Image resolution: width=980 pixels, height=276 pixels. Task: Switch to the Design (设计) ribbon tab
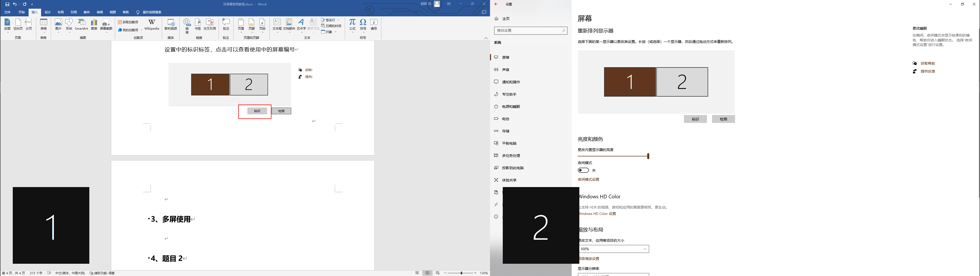(x=47, y=12)
